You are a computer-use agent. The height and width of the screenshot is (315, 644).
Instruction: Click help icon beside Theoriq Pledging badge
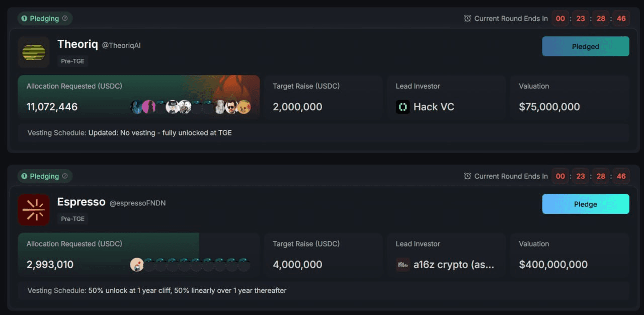click(x=65, y=19)
